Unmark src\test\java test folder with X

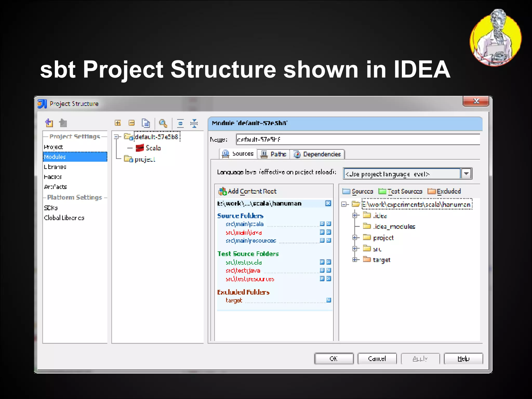pyautogui.click(x=329, y=270)
